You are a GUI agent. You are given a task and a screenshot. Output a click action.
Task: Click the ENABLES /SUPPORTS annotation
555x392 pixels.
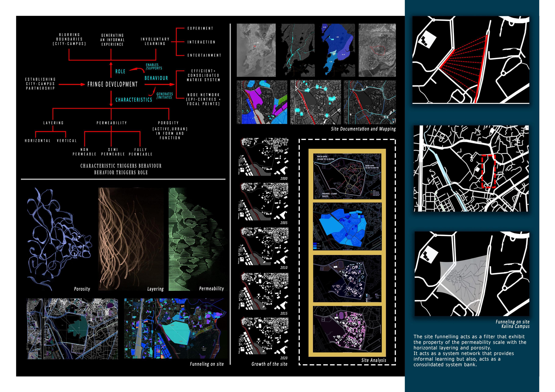(154, 67)
